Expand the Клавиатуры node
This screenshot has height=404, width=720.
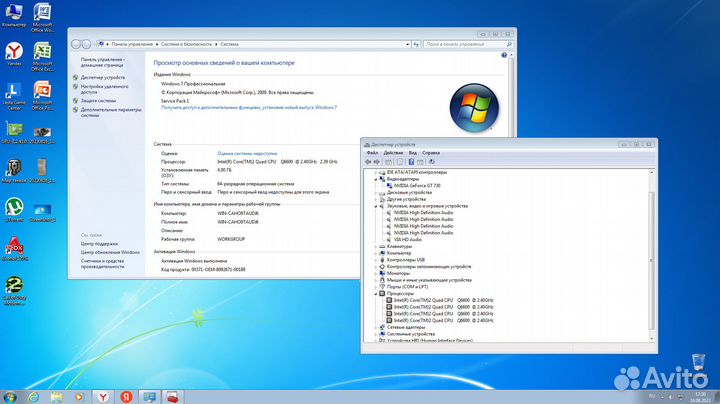(376, 247)
